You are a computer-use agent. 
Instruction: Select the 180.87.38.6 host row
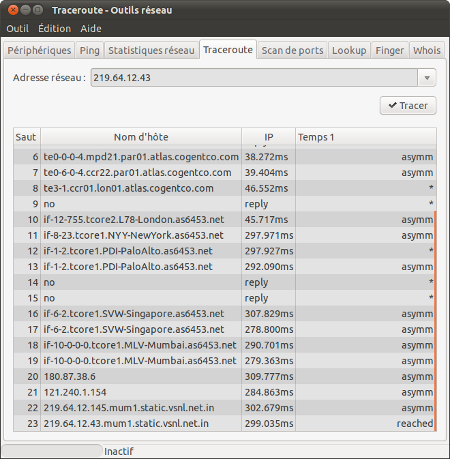[223, 376]
